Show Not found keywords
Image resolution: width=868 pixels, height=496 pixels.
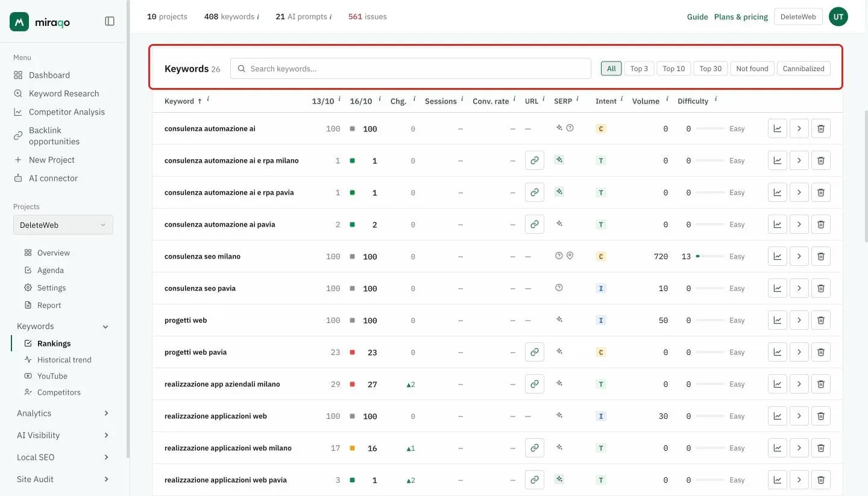[x=752, y=69]
